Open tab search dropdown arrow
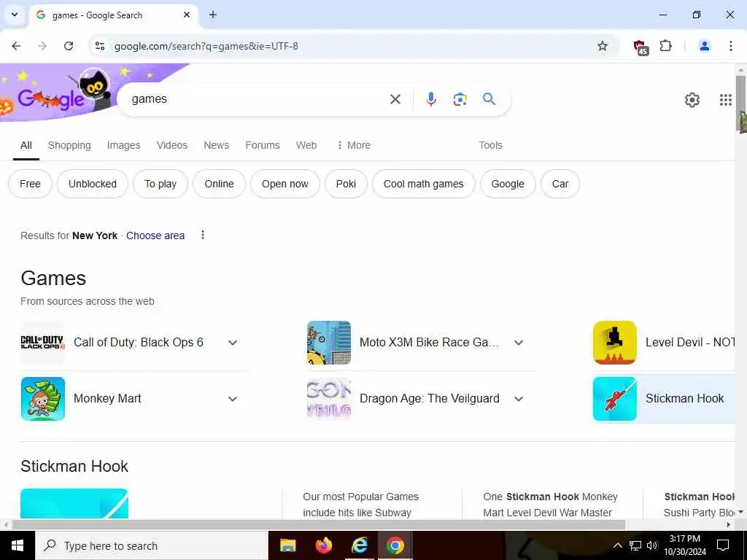The height and width of the screenshot is (560, 747). pyautogui.click(x=15, y=15)
